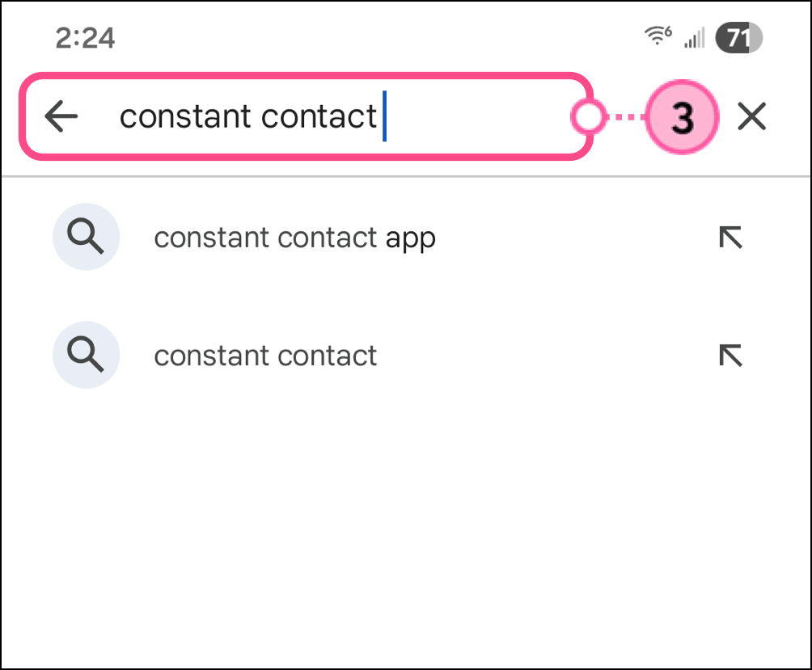Viewport: 812px width, 670px height.
Task: Tap the Wi-Fi status icon
Action: 658,36
